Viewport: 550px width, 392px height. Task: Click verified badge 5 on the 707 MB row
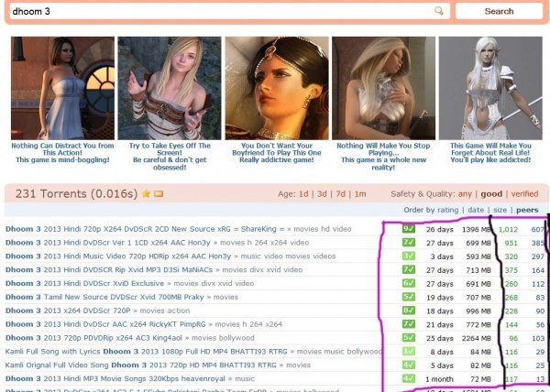tap(409, 297)
